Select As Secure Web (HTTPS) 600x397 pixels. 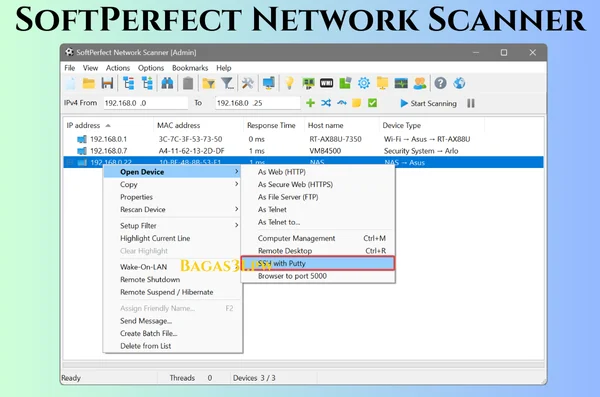pyautogui.click(x=318, y=185)
